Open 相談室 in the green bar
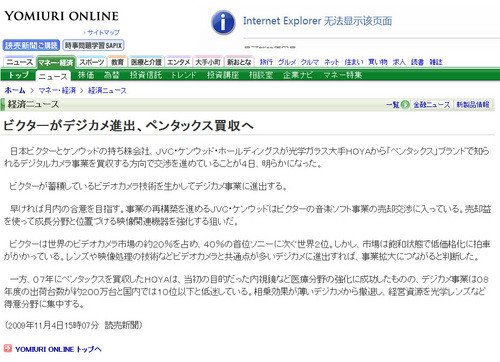500x362 pixels. [x=261, y=75]
